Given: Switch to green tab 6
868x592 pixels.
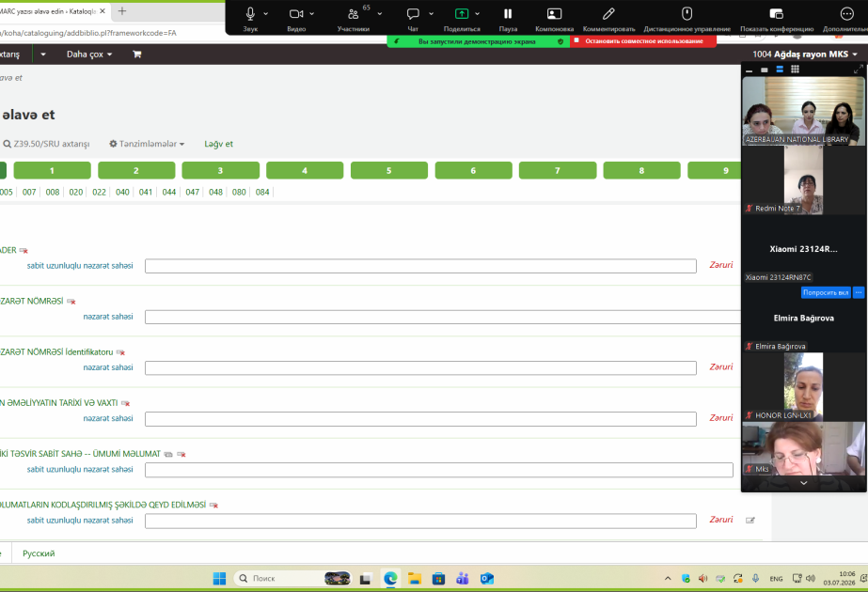Looking at the screenshot, I should coord(473,170).
